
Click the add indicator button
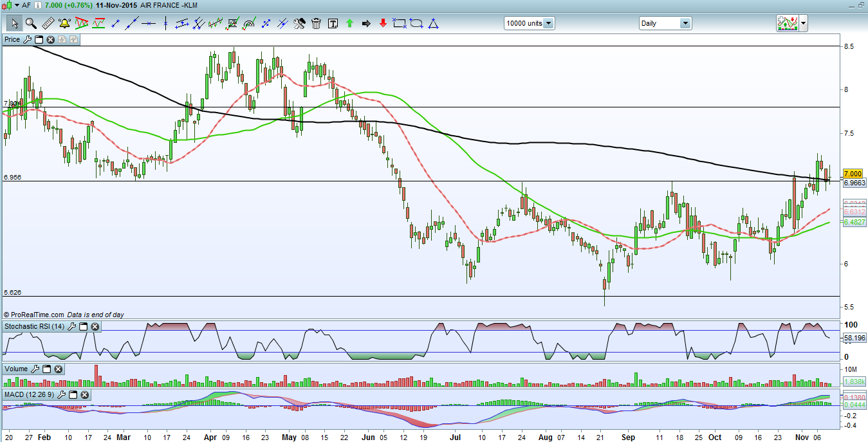(x=787, y=24)
